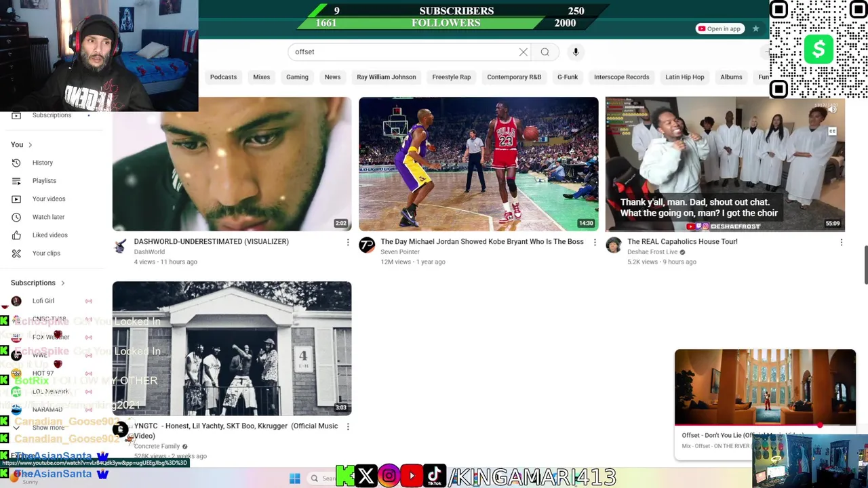Select the Freestyle Rap chip
The height and width of the screenshot is (488, 868).
452,77
